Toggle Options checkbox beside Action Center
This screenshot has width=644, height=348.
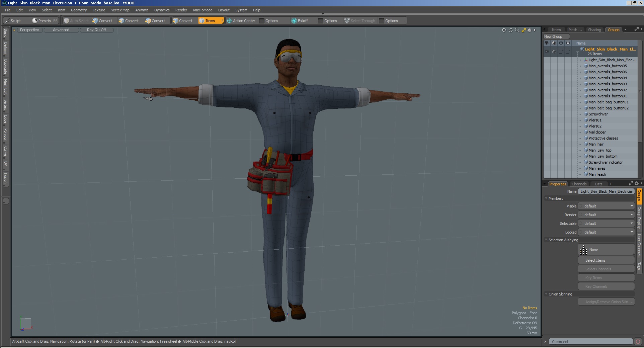(262, 21)
